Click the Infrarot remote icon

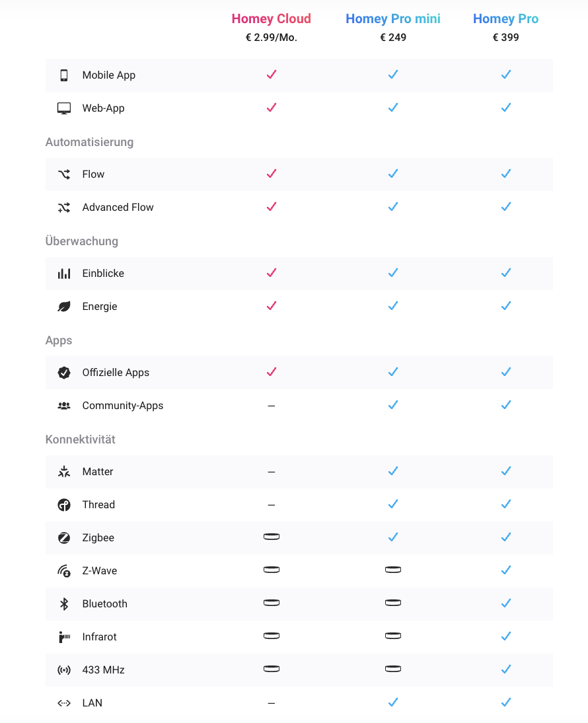(64, 637)
